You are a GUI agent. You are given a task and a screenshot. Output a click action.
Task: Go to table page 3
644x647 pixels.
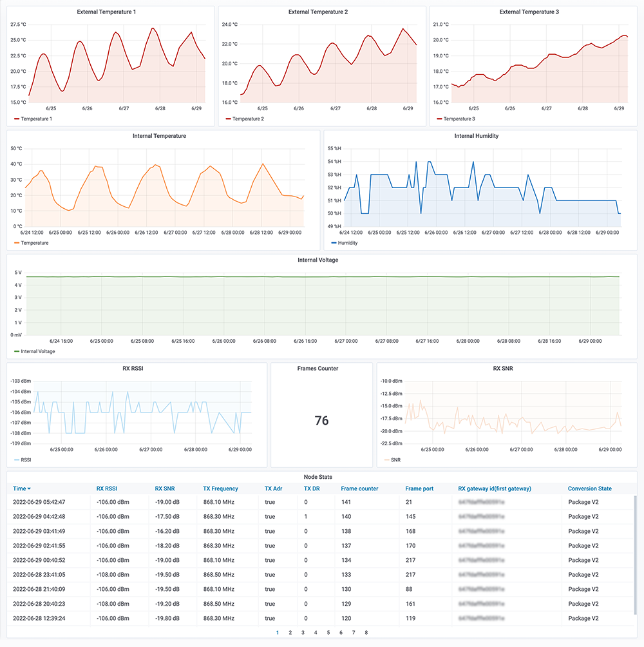303,633
